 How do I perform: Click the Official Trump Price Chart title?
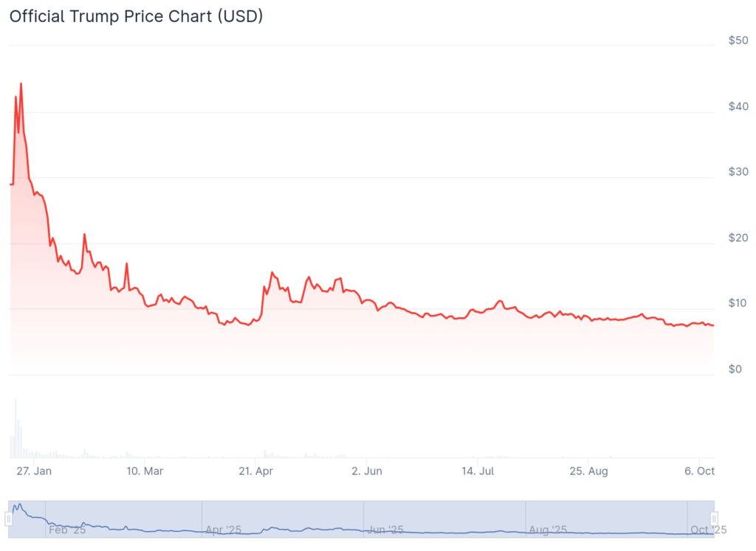pyautogui.click(x=136, y=16)
